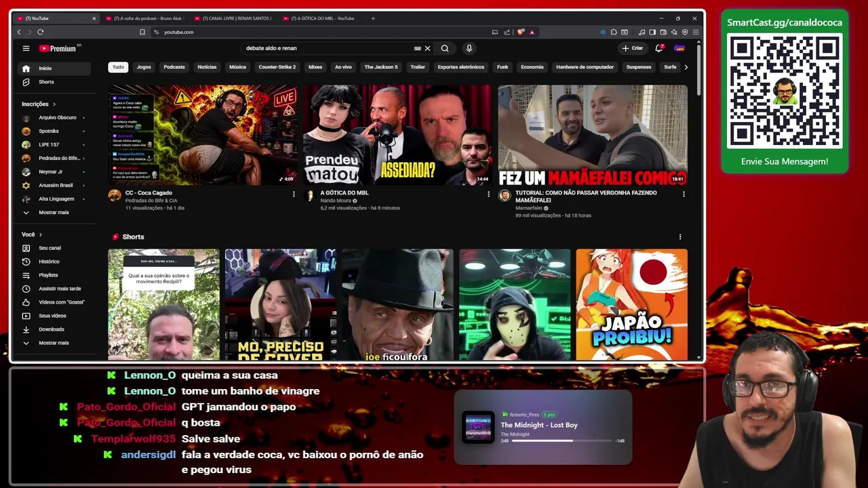Select the Notícias filter chip
Viewport: 868px width, 488px height.
(207, 67)
